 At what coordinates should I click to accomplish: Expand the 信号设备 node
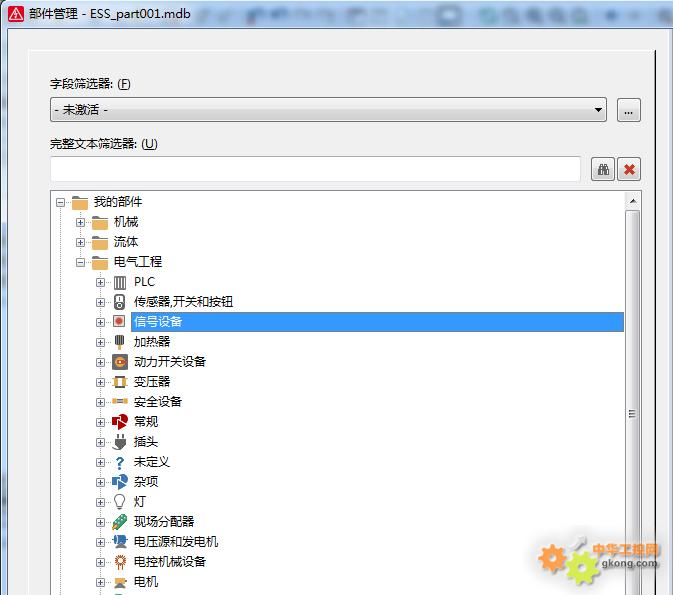click(100, 322)
